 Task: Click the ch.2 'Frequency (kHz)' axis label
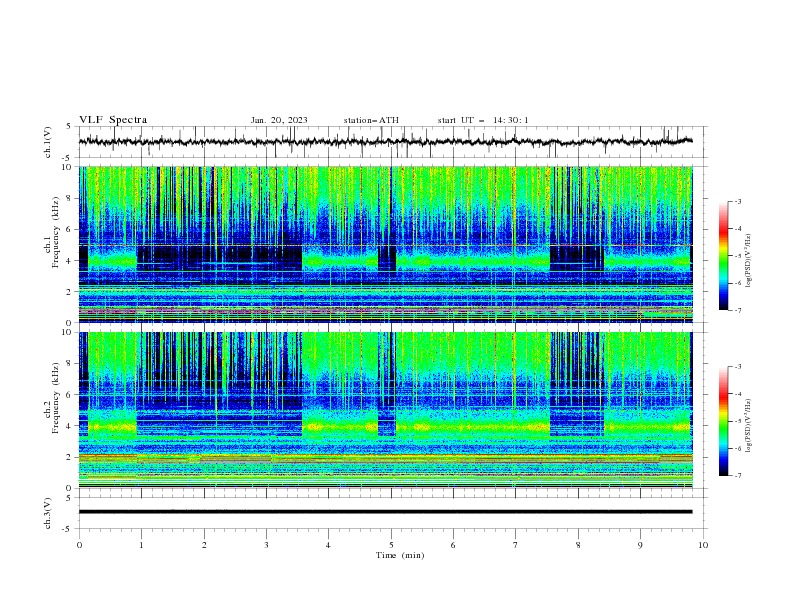click(56, 398)
